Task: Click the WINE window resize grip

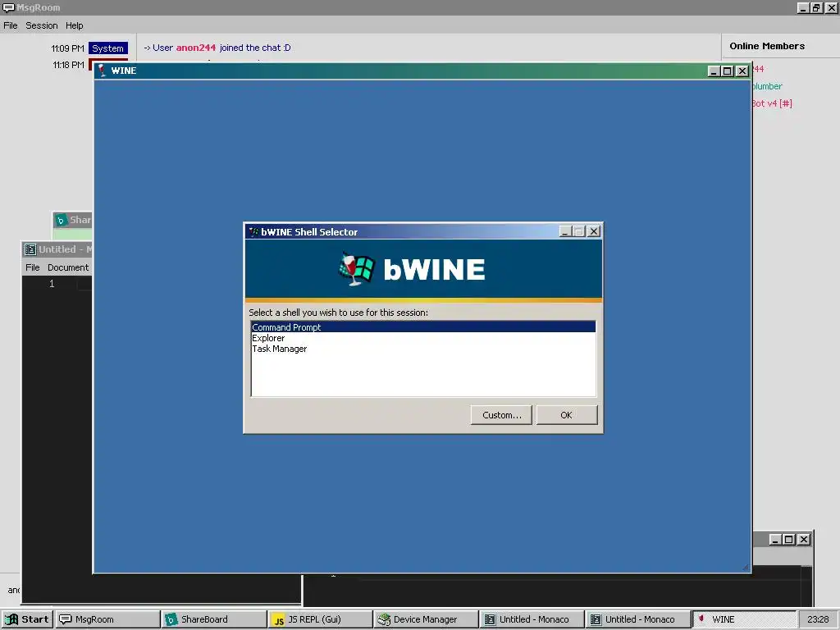Action: pos(745,567)
